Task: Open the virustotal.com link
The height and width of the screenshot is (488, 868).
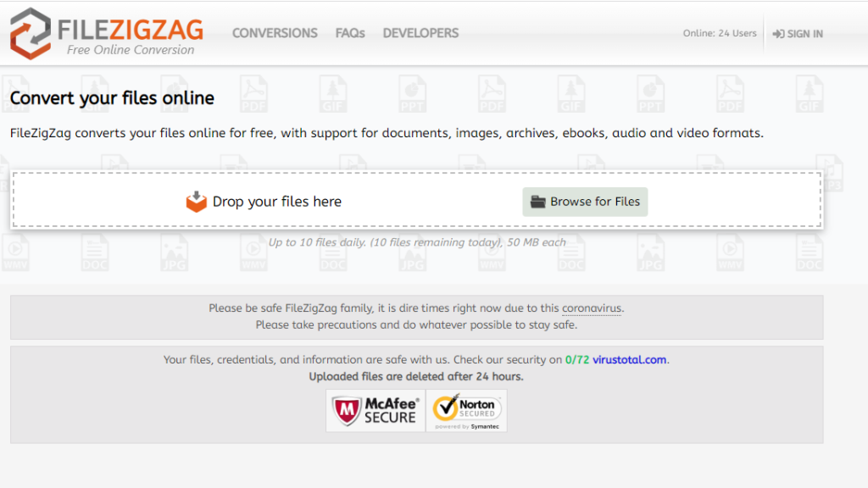Action: coord(630,359)
